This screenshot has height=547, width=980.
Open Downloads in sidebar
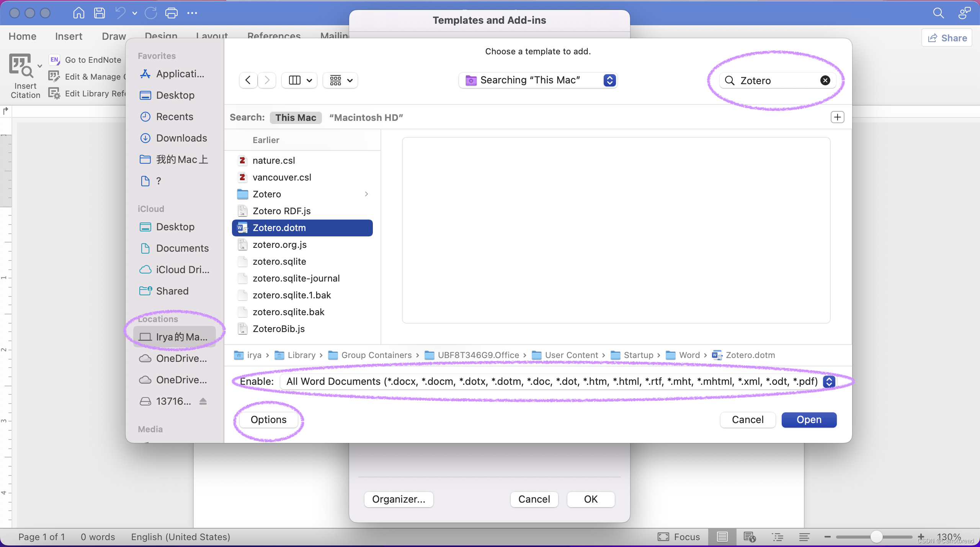pos(173,138)
